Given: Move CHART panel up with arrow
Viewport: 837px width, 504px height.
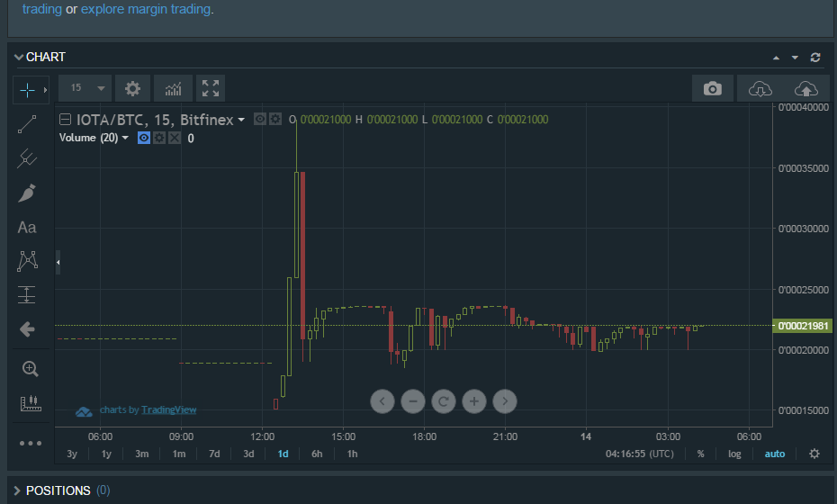Looking at the screenshot, I should pyautogui.click(x=776, y=58).
